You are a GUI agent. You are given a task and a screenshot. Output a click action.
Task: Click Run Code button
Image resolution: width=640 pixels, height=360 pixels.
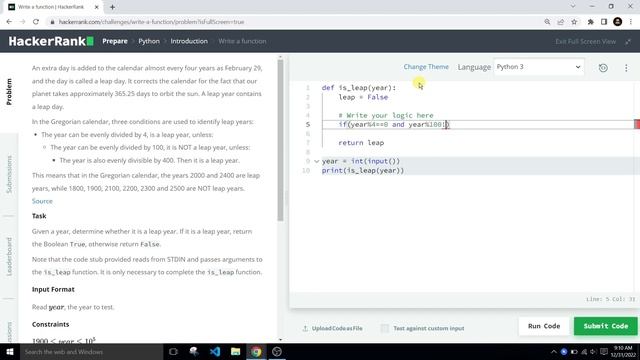(x=544, y=326)
